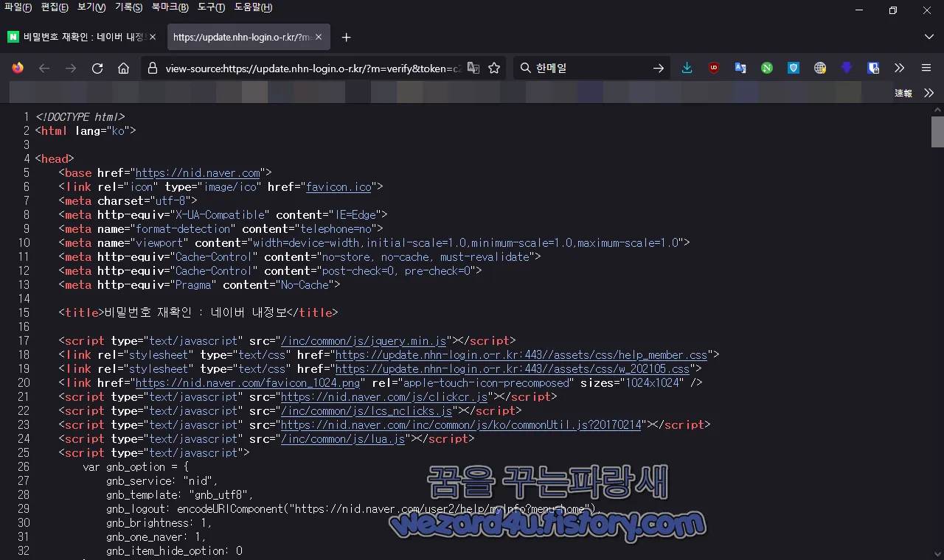
Task: Open the lua.js script link
Action: click(x=343, y=439)
